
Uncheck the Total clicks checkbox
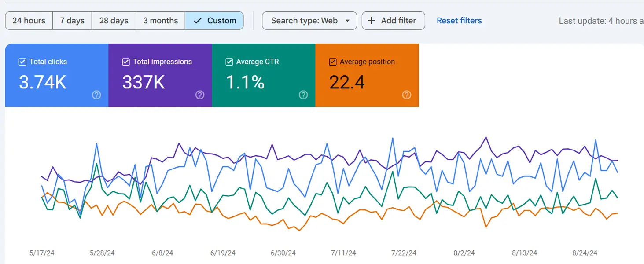tap(22, 62)
